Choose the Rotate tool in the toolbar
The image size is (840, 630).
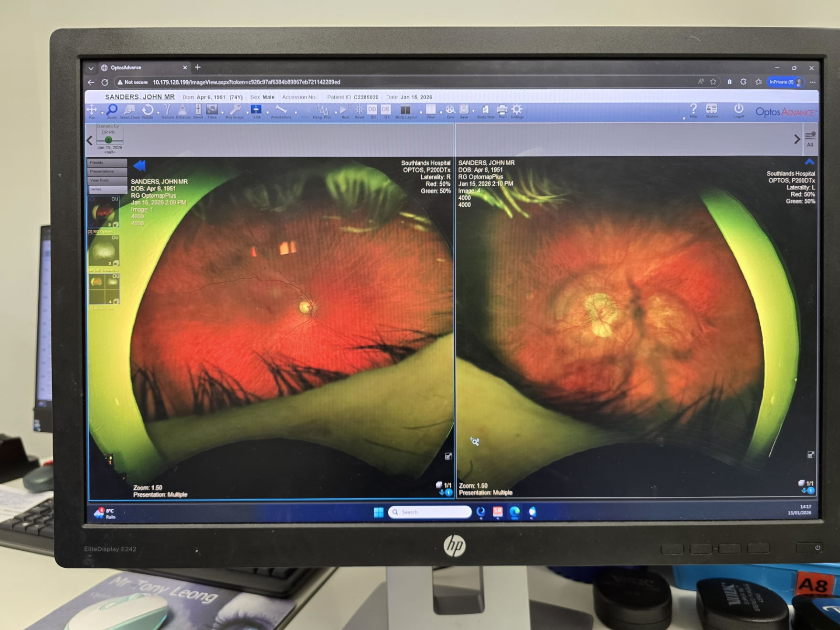coord(148,110)
